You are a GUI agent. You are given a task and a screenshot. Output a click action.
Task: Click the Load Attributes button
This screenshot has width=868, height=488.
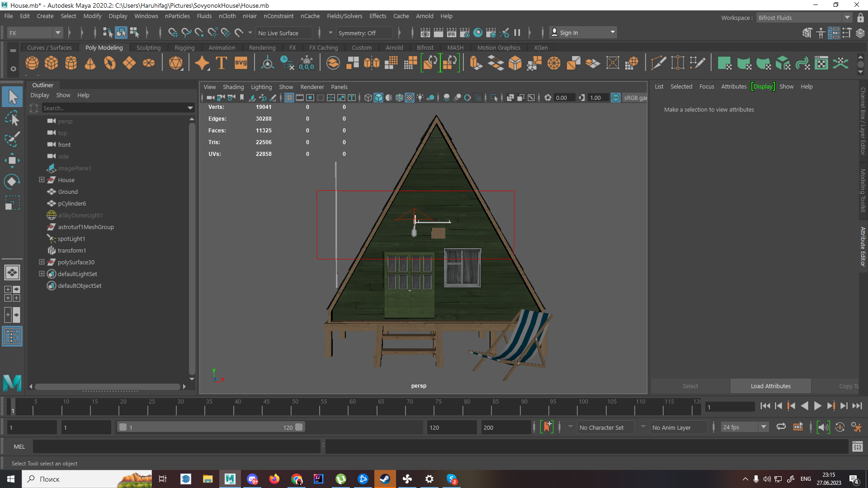pos(770,386)
